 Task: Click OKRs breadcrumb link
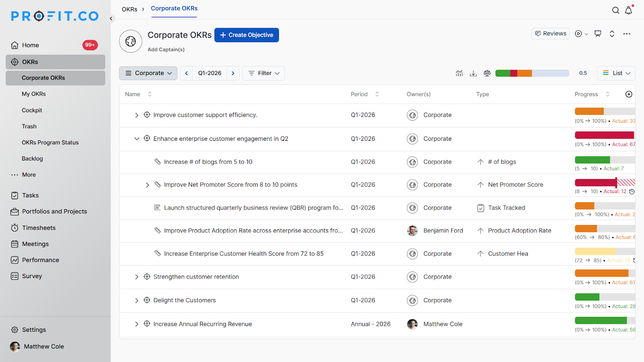130,9
